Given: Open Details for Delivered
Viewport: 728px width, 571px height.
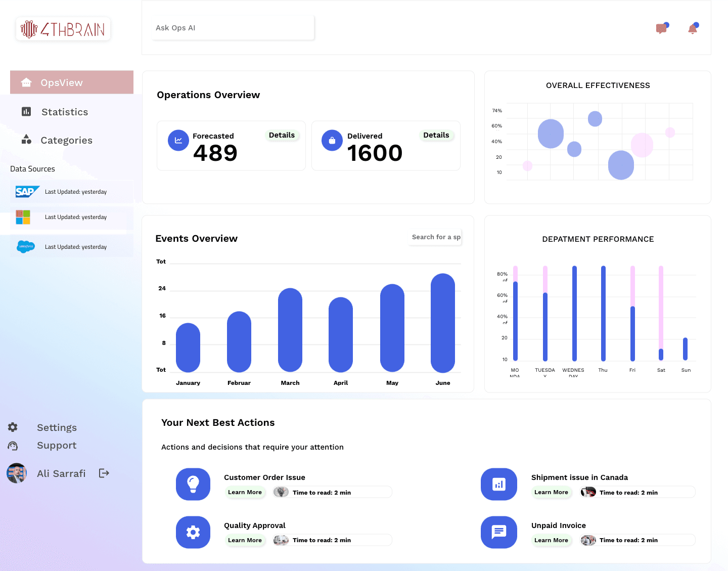Looking at the screenshot, I should click(436, 135).
